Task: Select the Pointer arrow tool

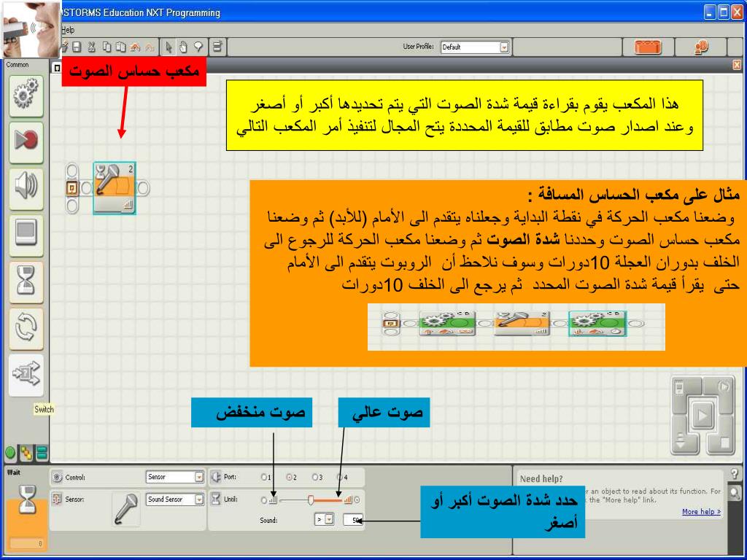Action: 169,47
